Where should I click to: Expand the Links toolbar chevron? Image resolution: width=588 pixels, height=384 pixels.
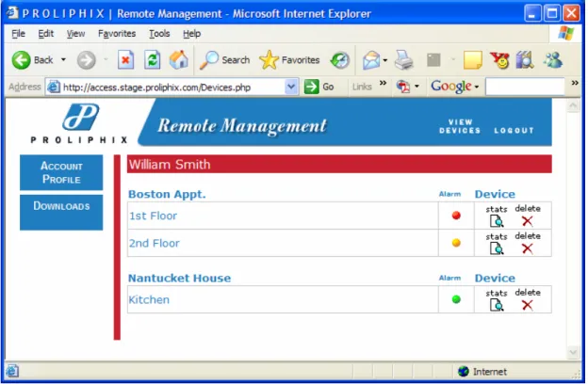pyautogui.click(x=383, y=83)
